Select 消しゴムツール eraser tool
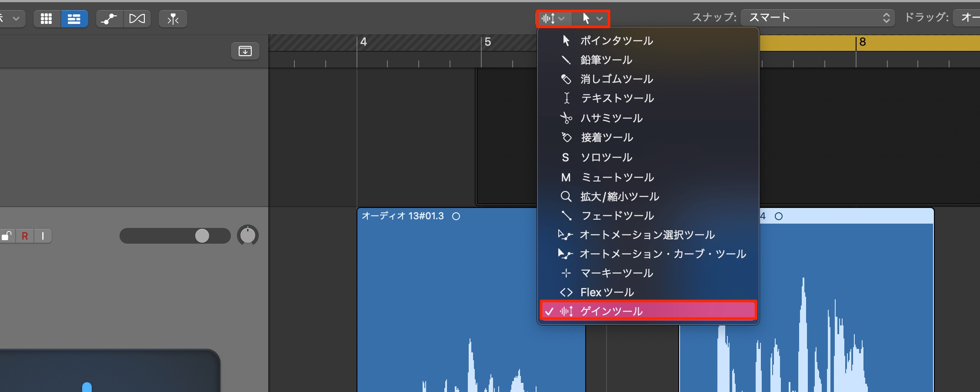Viewport: 980px width, 392px height. (x=648, y=79)
